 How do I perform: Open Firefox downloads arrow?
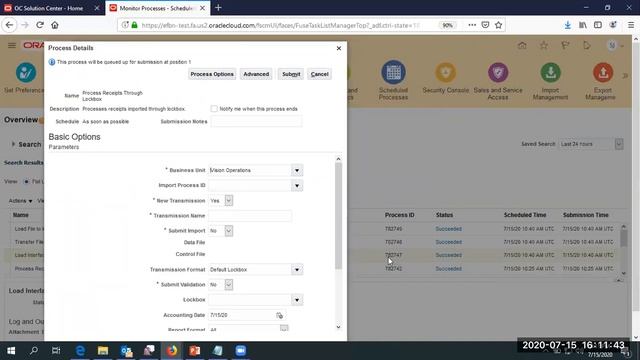tap(567, 25)
